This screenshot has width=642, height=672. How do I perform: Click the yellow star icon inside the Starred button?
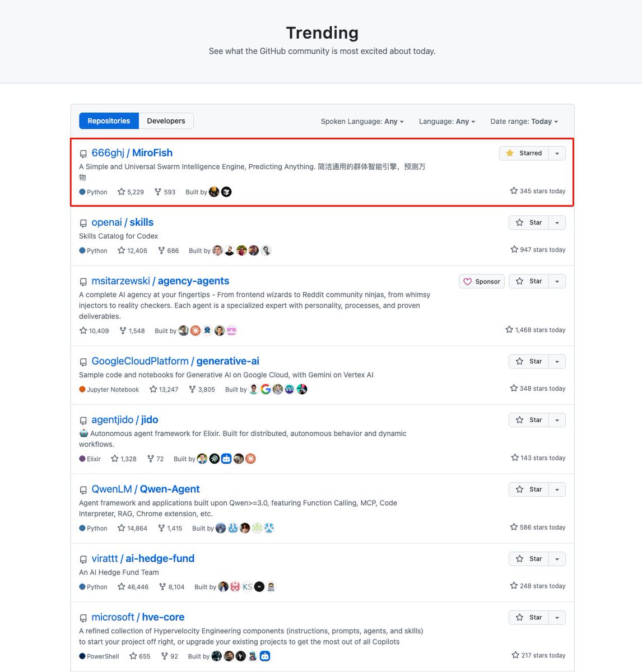509,153
